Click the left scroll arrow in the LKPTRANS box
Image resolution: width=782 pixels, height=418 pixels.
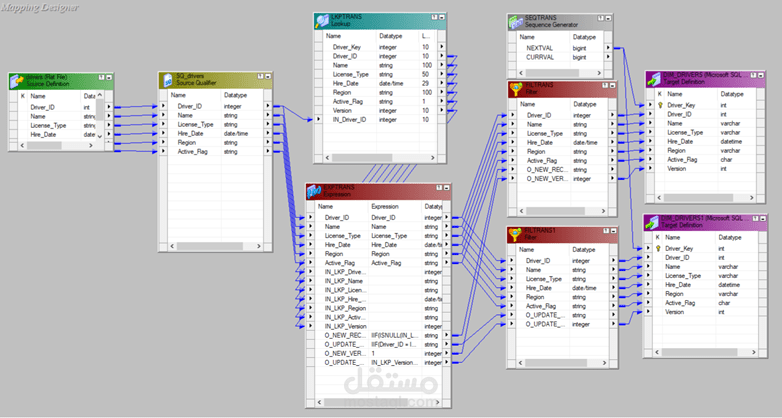[x=327, y=158]
